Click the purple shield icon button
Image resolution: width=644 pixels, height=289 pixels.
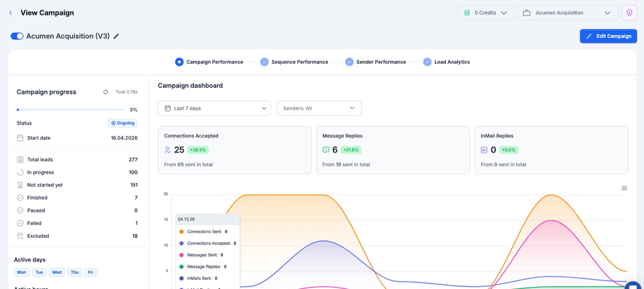(x=629, y=13)
